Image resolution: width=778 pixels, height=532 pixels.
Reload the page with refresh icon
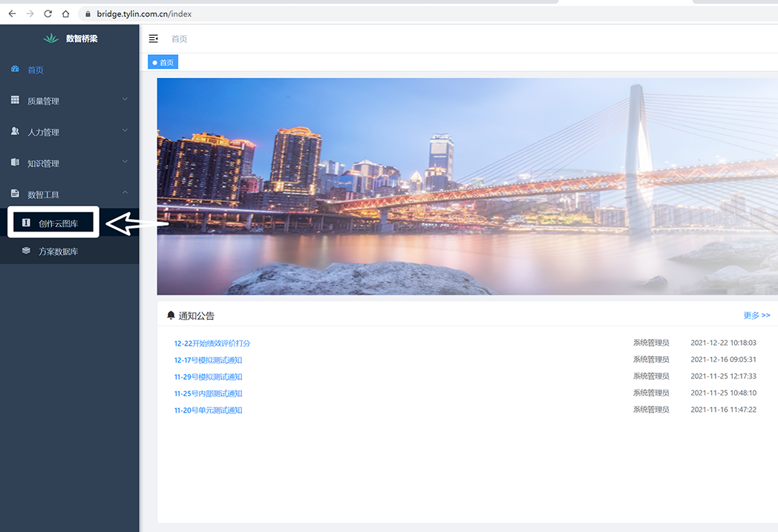click(48, 14)
